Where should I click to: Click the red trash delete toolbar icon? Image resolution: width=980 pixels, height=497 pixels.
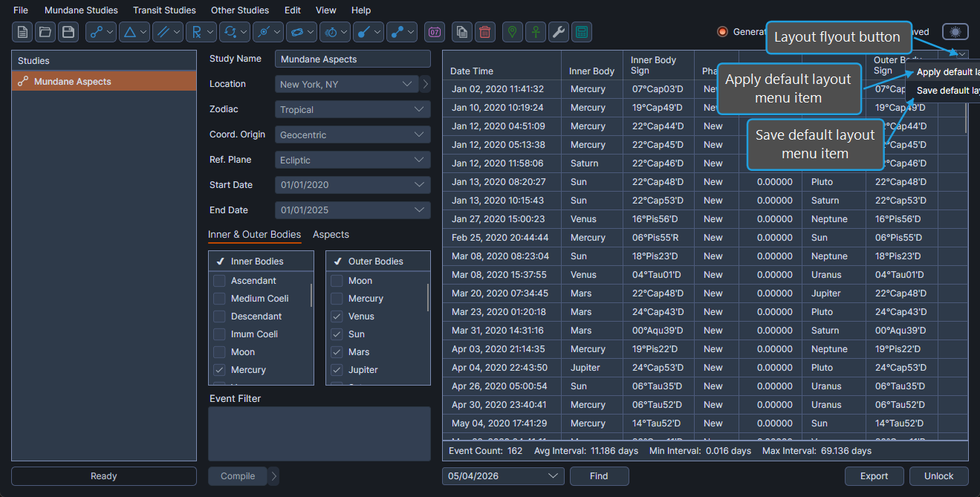coord(485,32)
